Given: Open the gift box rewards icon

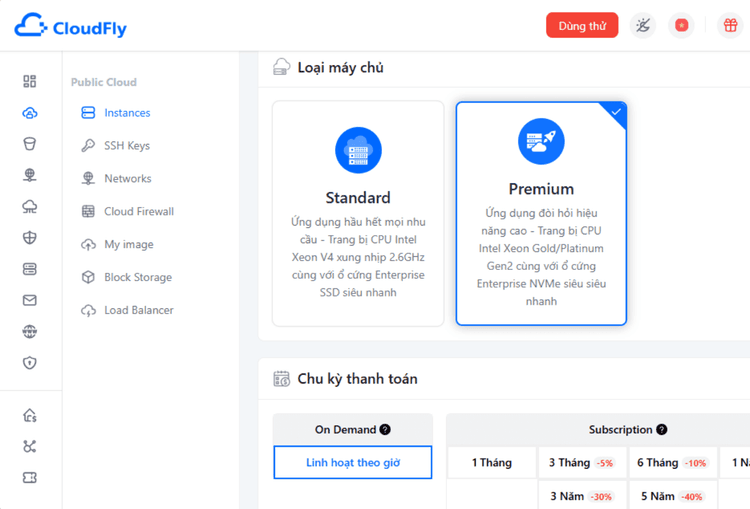Looking at the screenshot, I should point(730,26).
